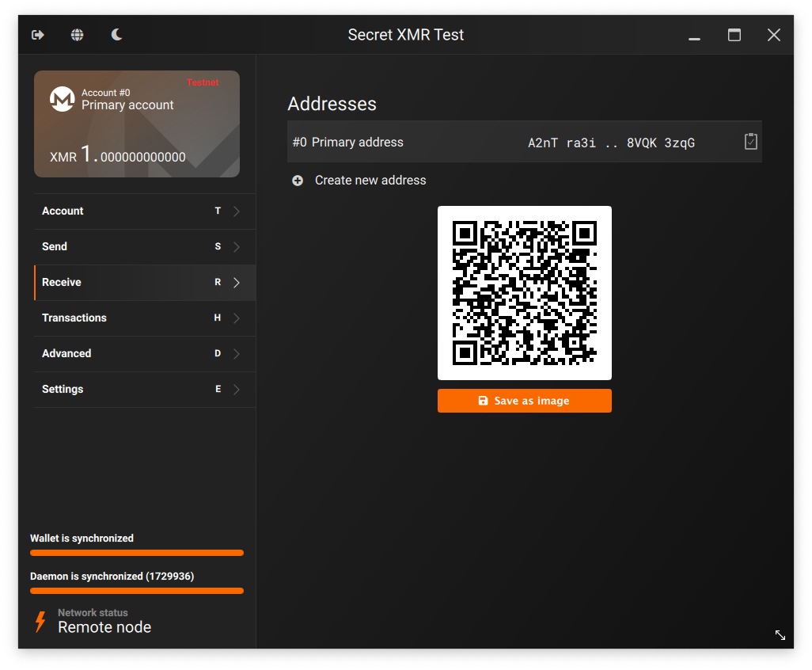Click the globe network icon in toolbar
Viewport: 812px width, 670px height.
point(77,35)
